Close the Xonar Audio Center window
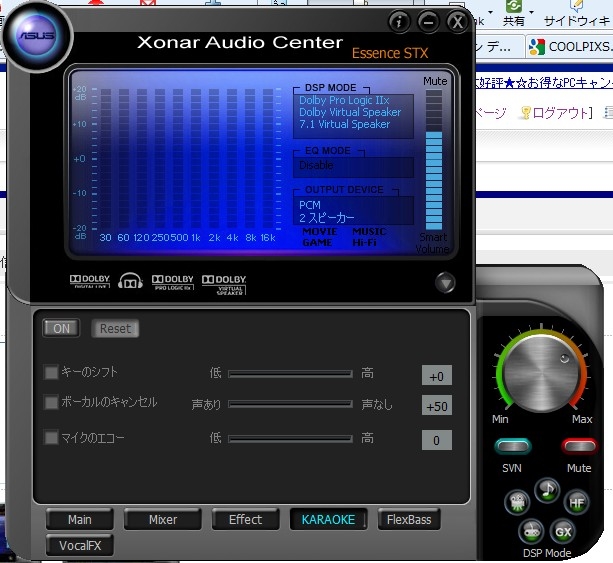This screenshot has width=613, height=563. 457,22
